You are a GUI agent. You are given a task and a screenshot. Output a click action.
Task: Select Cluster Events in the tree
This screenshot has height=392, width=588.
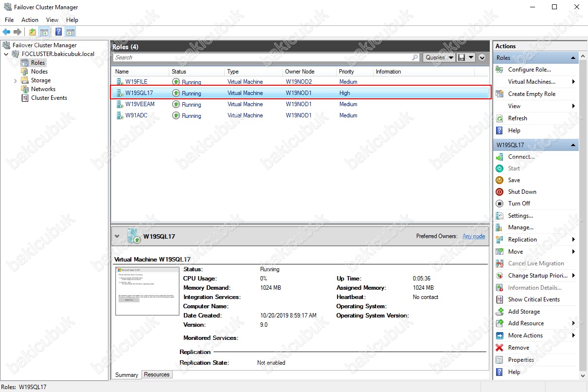tap(49, 98)
